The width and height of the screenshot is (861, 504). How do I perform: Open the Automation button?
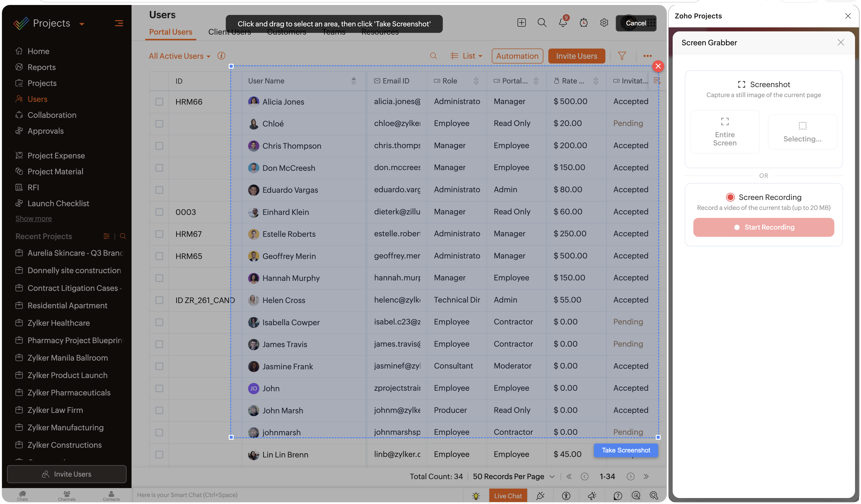click(517, 56)
